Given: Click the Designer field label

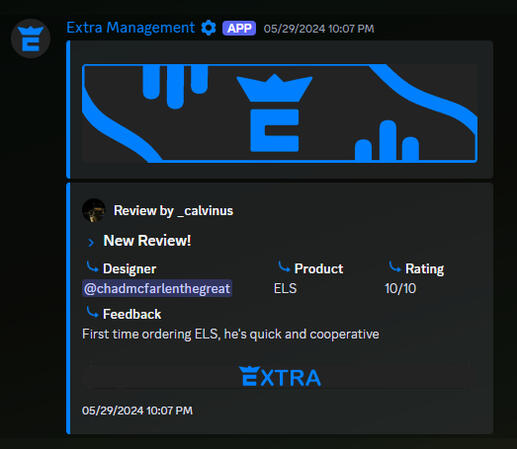Looking at the screenshot, I should 129,269.
